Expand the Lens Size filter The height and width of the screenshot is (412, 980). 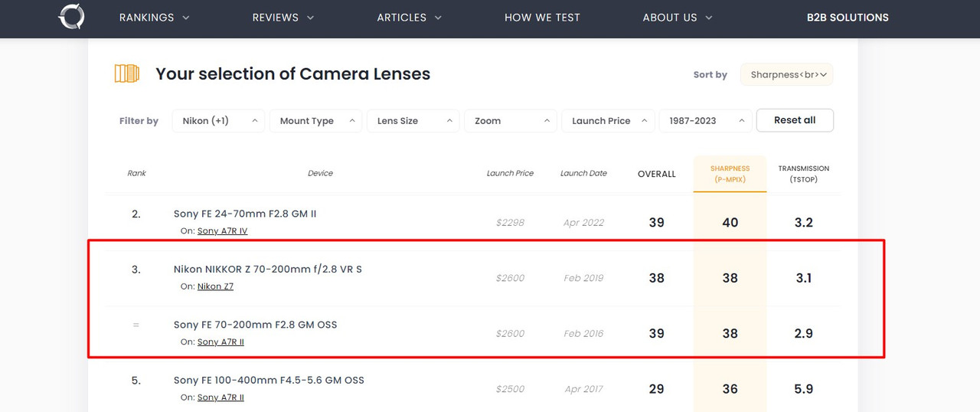click(413, 121)
